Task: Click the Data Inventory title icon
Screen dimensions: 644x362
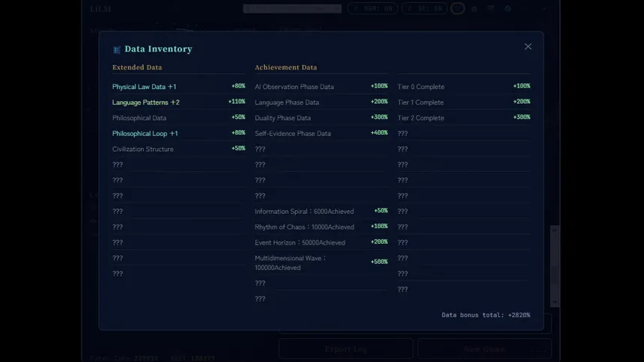Action: pos(117,49)
